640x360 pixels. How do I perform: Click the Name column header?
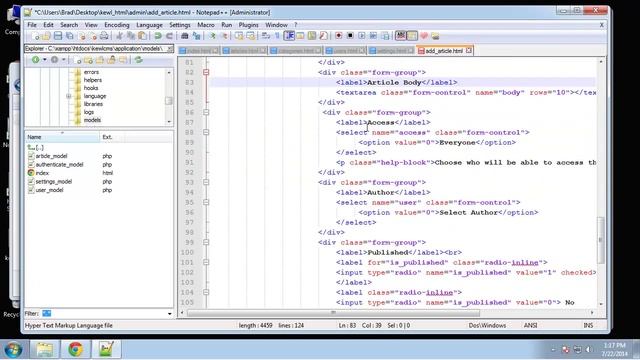click(62, 137)
